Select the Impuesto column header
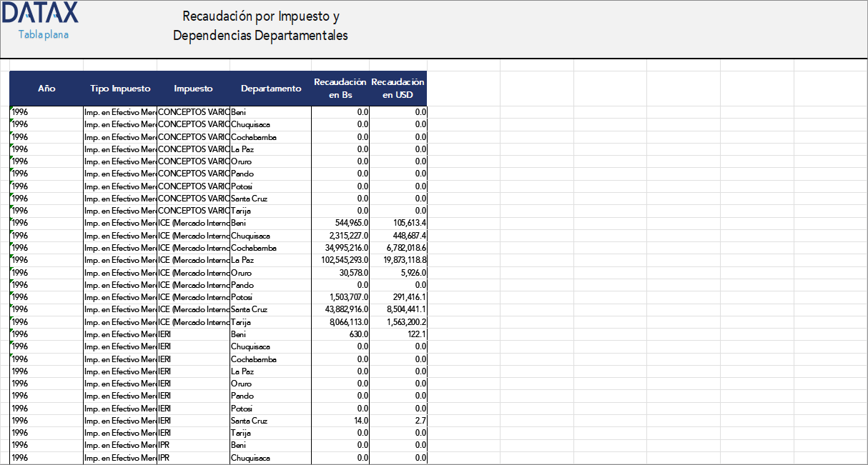This screenshot has width=868, height=465. (x=192, y=88)
